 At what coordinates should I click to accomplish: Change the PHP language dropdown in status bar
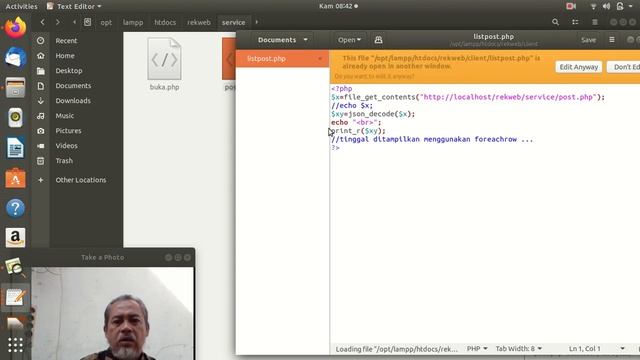coord(477,349)
